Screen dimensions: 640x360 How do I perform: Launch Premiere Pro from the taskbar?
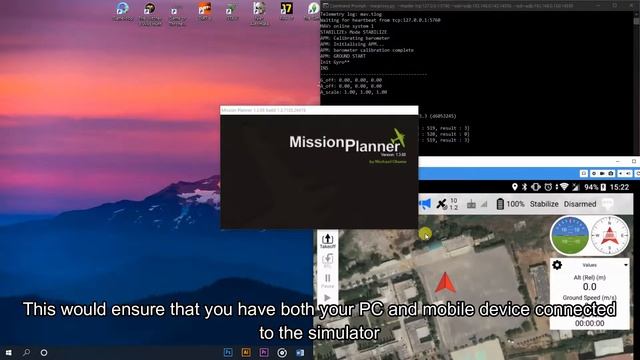pos(264,352)
